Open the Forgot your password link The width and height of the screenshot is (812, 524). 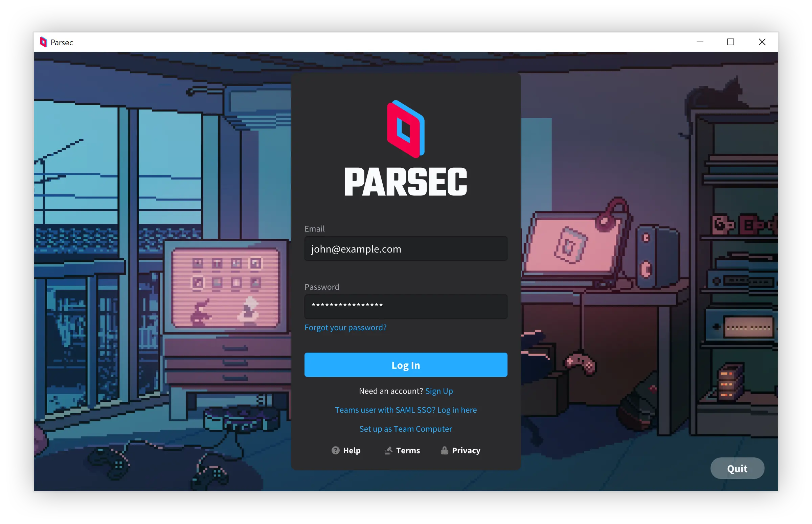[345, 327]
